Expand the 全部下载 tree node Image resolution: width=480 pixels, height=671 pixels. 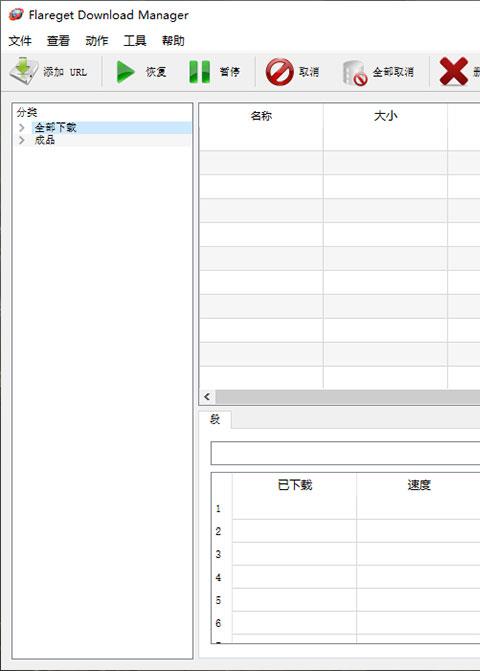point(22,128)
